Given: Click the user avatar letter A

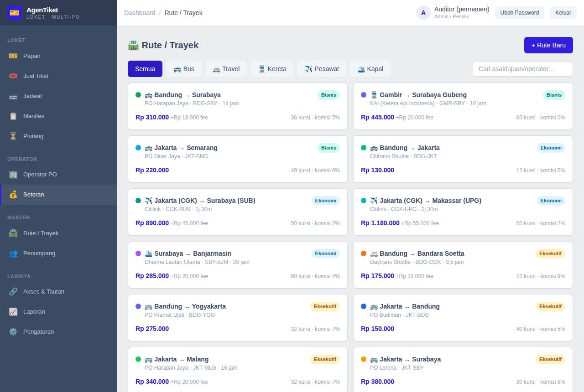Looking at the screenshot, I should (423, 13).
